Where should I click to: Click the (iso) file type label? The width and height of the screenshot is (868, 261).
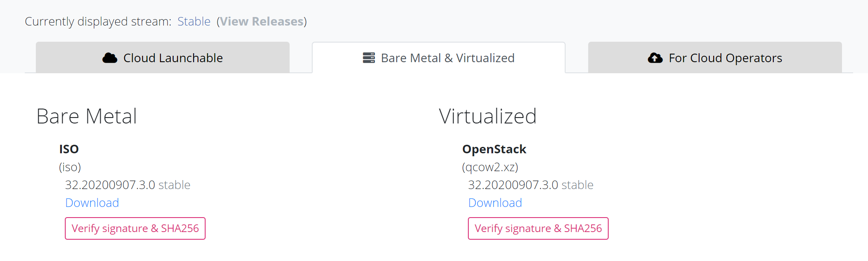click(x=70, y=167)
